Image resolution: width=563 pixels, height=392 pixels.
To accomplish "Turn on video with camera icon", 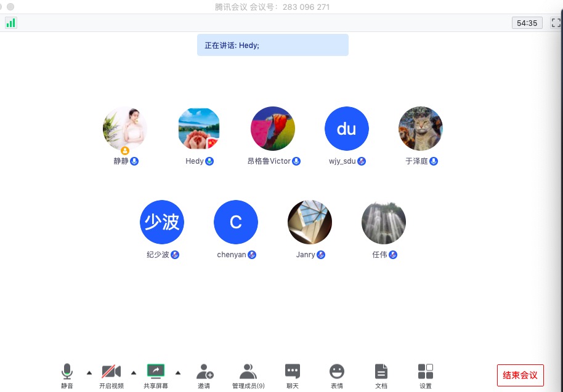I will [x=111, y=371].
